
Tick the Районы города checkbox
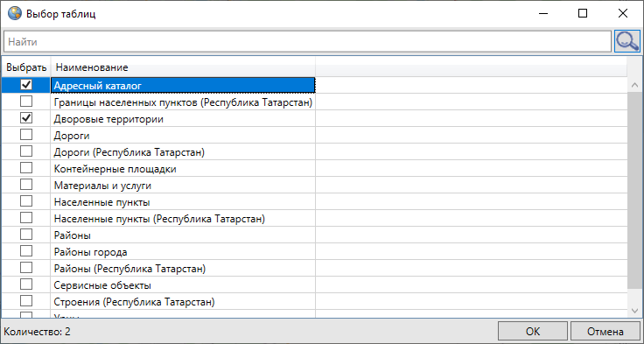[26, 251]
